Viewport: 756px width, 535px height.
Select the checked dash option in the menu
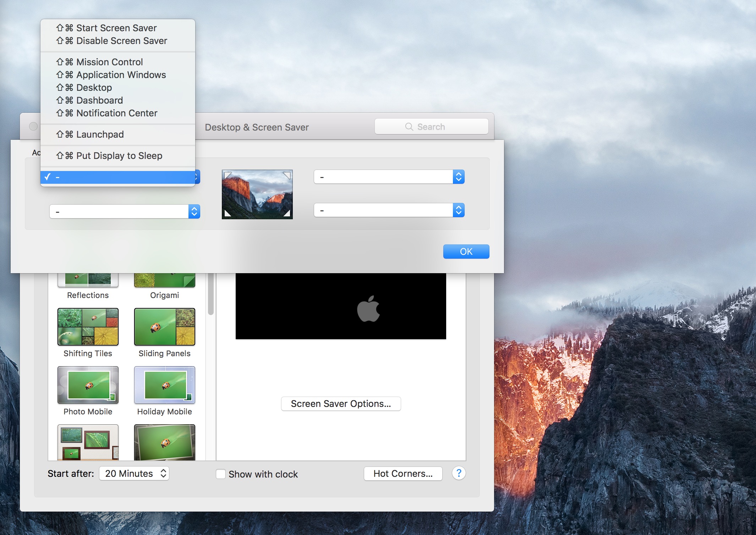click(x=118, y=177)
